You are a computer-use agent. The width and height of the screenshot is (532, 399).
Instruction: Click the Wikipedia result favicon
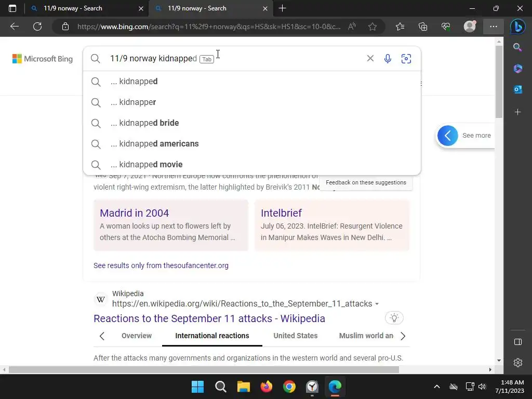click(101, 299)
